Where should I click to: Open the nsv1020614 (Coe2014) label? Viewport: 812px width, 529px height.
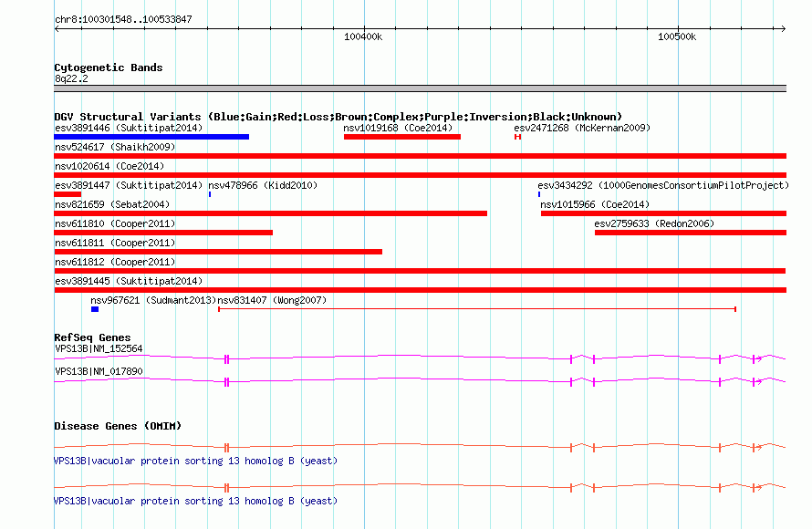109,166
